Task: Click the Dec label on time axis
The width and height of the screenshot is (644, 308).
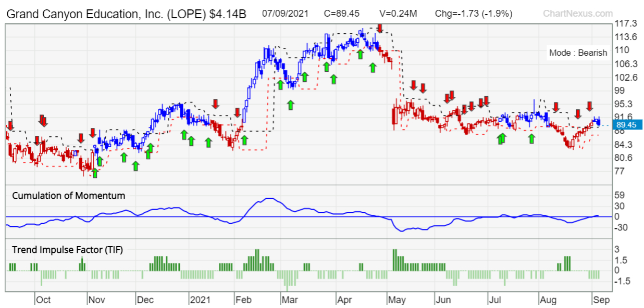Action: click(145, 300)
